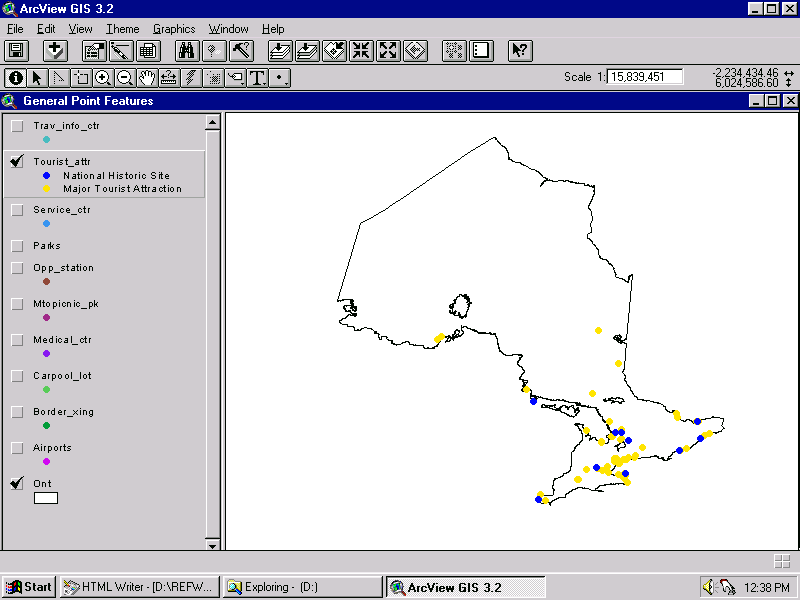800x600 pixels.
Task: Select the Area of Interest tool
Action: tap(213, 78)
